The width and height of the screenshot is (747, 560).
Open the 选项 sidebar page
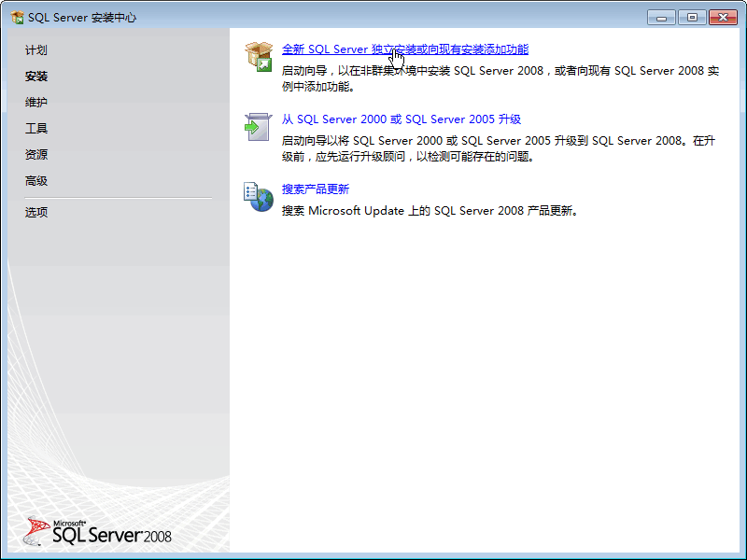[x=36, y=212]
